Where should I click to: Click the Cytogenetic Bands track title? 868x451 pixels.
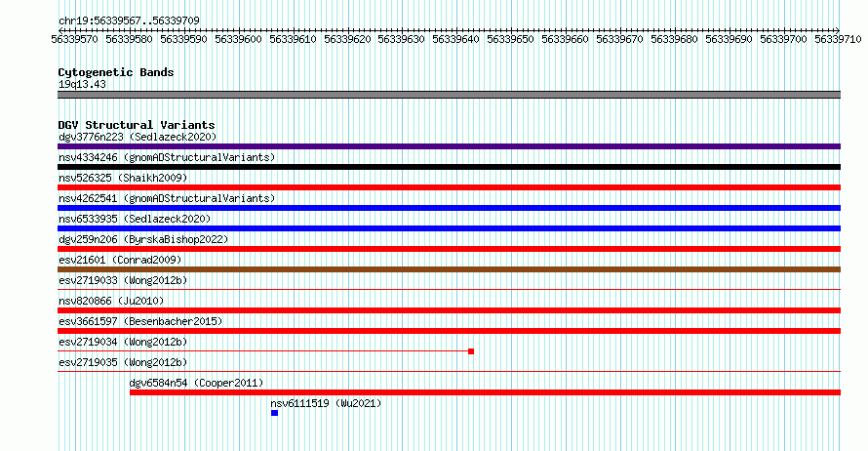click(x=116, y=72)
